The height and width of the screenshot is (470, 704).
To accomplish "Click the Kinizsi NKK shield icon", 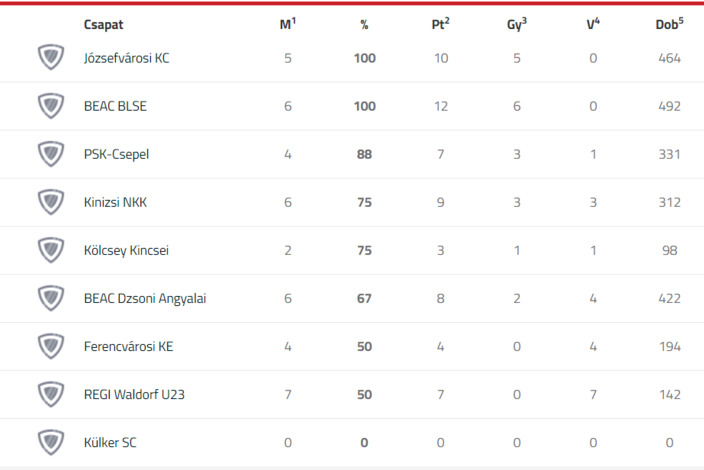I will 51,202.
